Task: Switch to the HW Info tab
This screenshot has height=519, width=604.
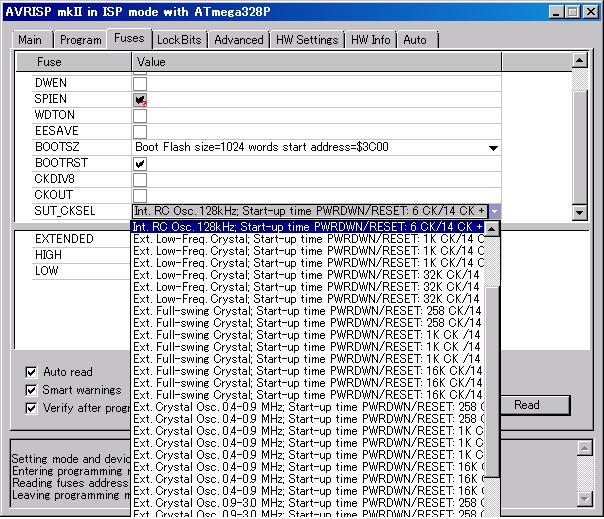Action: (371, 40)
